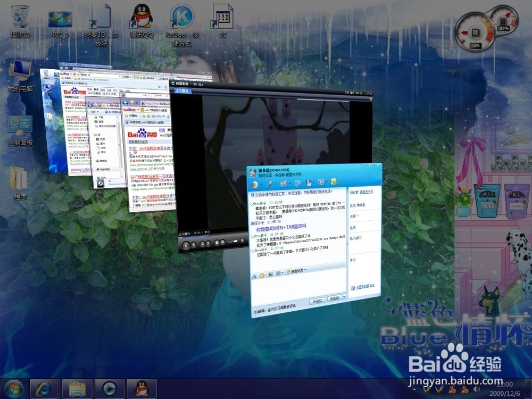Click the QQ message input box
Image resolution: width=532 pixels, height=399 pixels.
coord(298,287)
